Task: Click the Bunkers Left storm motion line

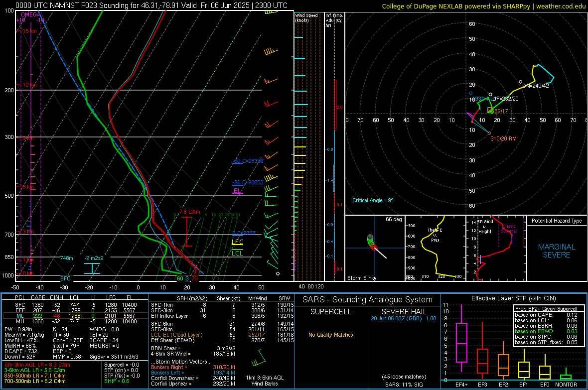Action: coord(193,373)
